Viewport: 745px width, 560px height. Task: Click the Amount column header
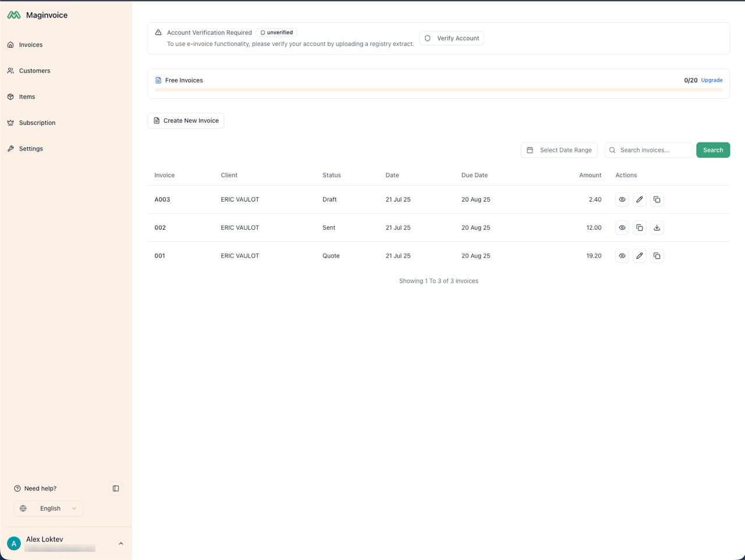pyautogui.click(x=590, y=175)
